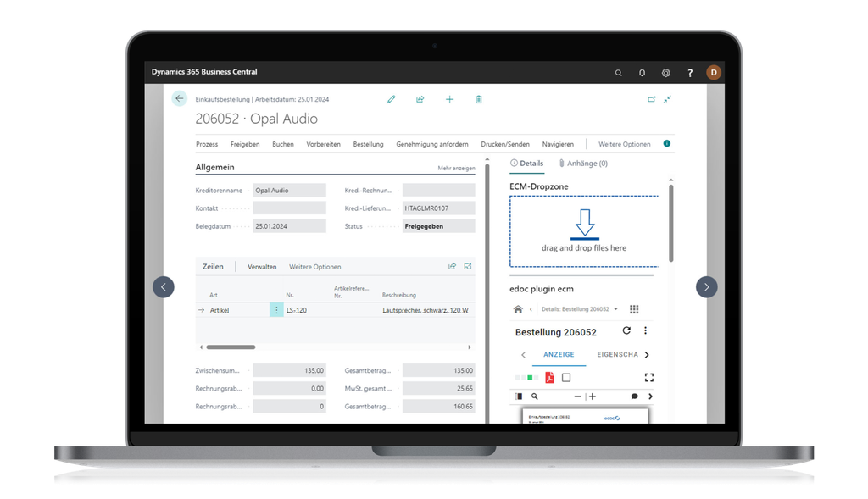Expand the Zeilen section icon
868x499 pixels.
pos(468,267)
